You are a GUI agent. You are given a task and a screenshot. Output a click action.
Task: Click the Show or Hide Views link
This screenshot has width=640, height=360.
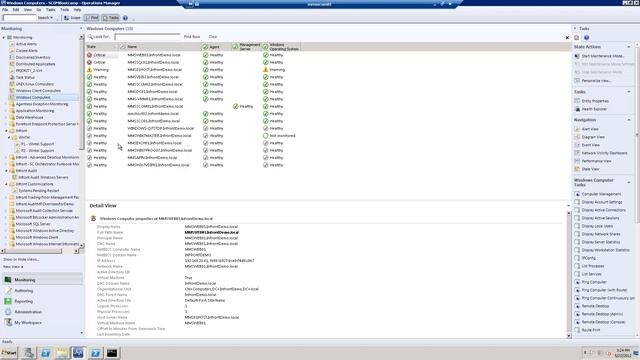pyautogui.click(x=21, y=260)
